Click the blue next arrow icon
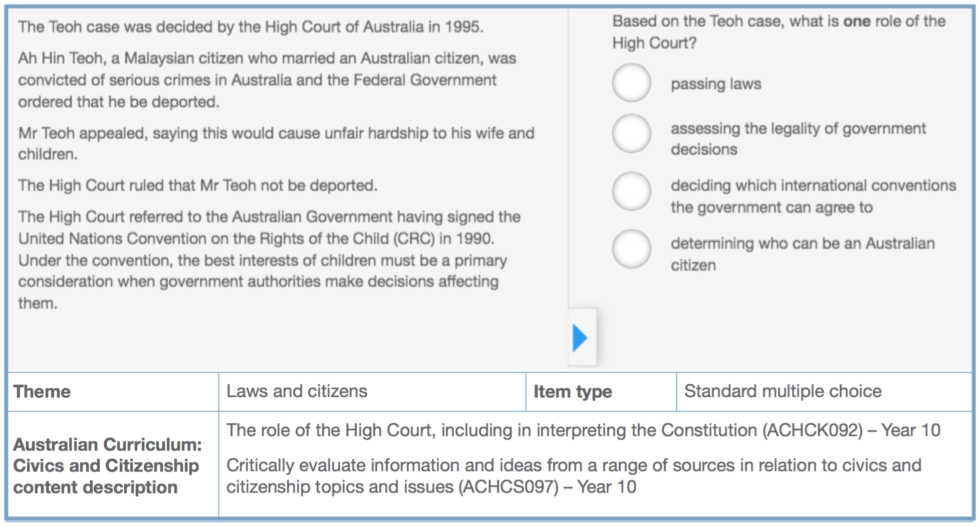Screen dimensions: 980x527 tap(580, 338)
